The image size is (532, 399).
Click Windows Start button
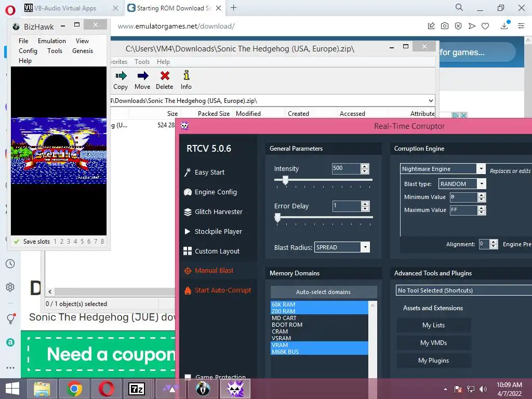[x=12, y=389]
